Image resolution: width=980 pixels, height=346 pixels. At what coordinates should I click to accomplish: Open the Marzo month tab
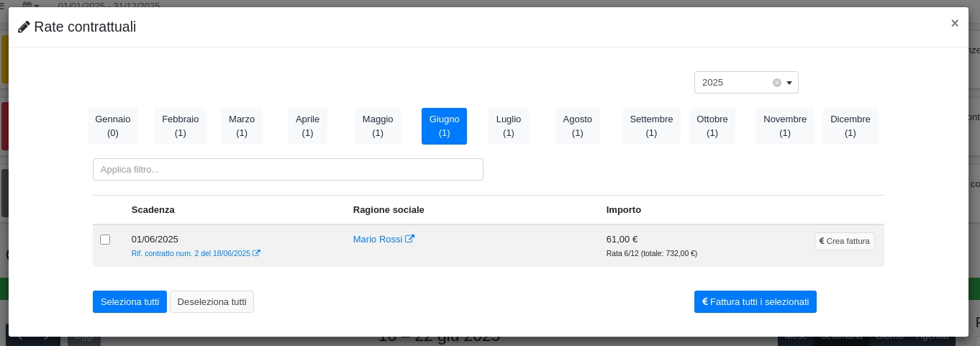242,126
